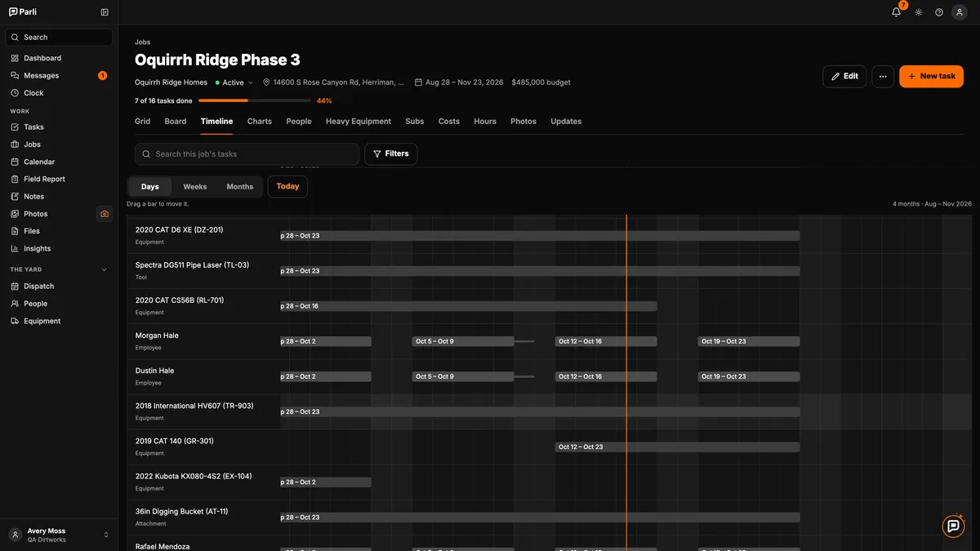Switch to the Grid tab
The width and height of the screenshot is (980, 551).
(x=143, y=121)
